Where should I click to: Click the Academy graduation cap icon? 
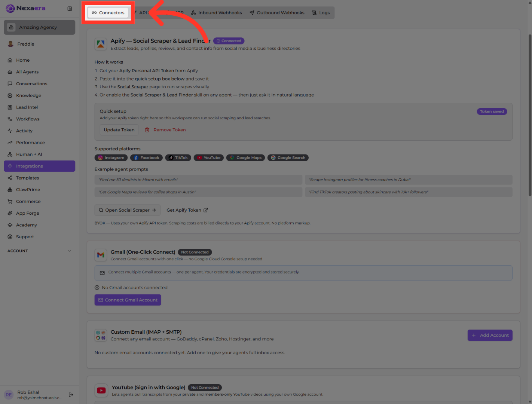click(x=10, y=225)
